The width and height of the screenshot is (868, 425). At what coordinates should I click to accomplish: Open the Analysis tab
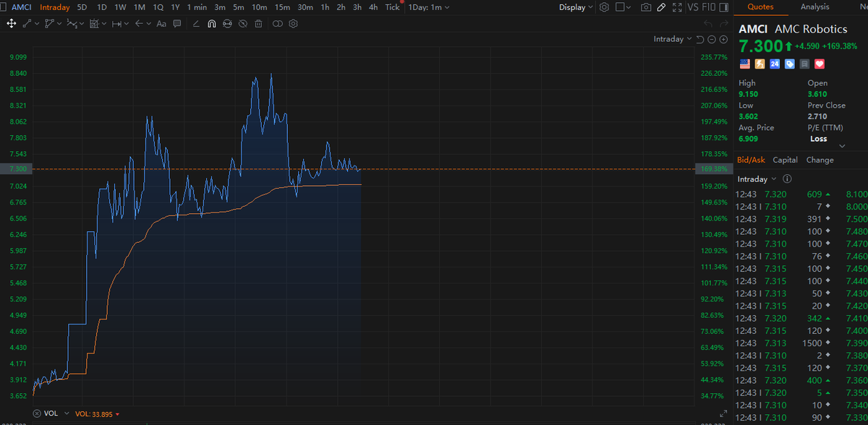coord(815,7)
